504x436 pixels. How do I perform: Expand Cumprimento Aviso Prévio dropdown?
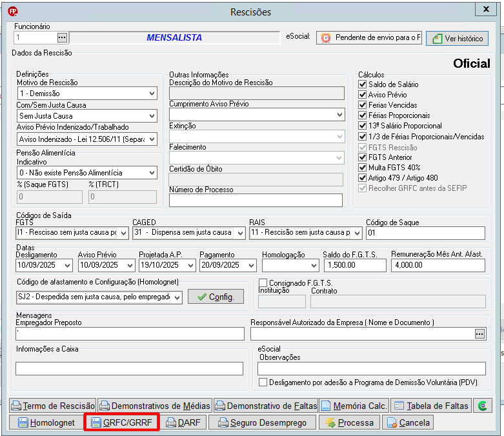click(339, 115)
